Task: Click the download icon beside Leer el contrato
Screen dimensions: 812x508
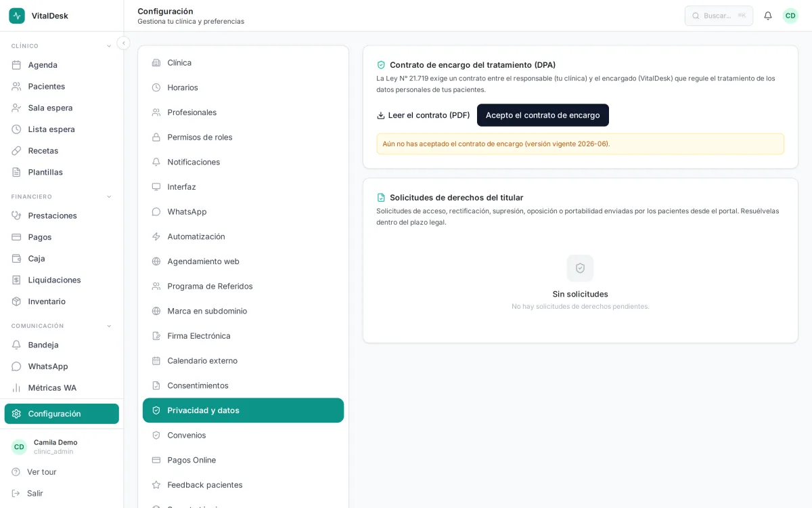Action: pyautogui.click(x=381, y=116)
